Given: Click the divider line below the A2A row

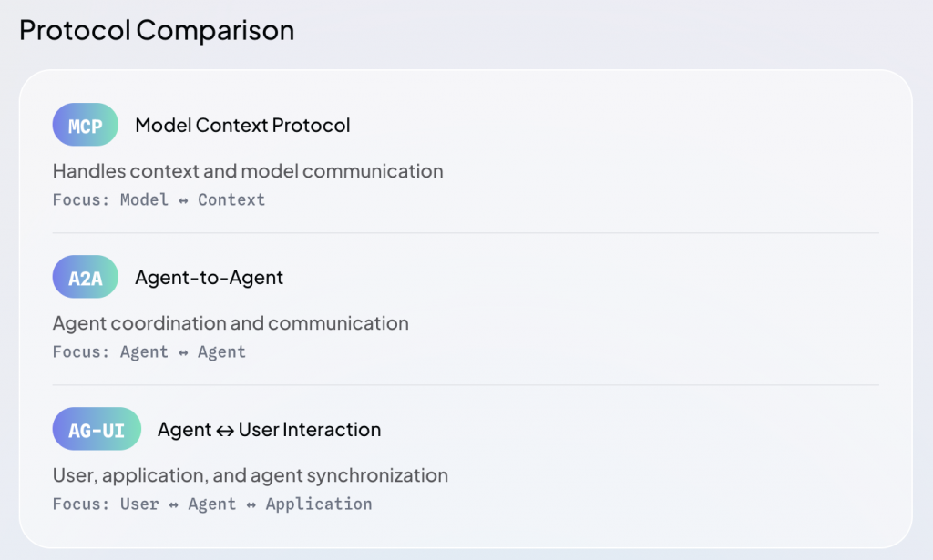Looking at the screenshot, I should click(x=466, y=385).
